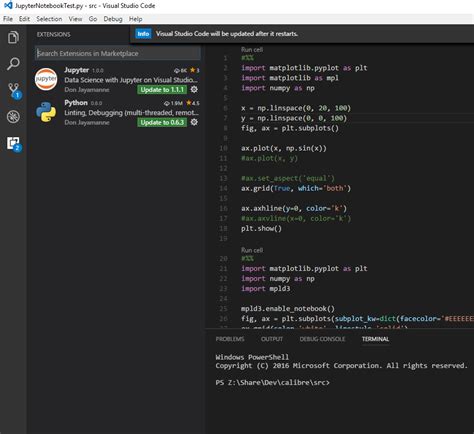Open the Search view in activity bar
Screen dimensions: 474x434
click(x=13, y=64)
